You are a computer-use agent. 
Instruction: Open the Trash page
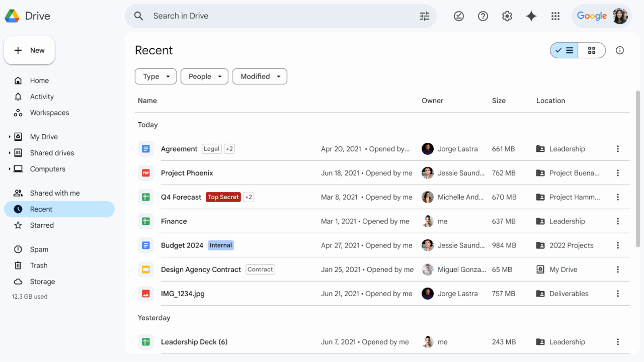(x=39, y=265)
